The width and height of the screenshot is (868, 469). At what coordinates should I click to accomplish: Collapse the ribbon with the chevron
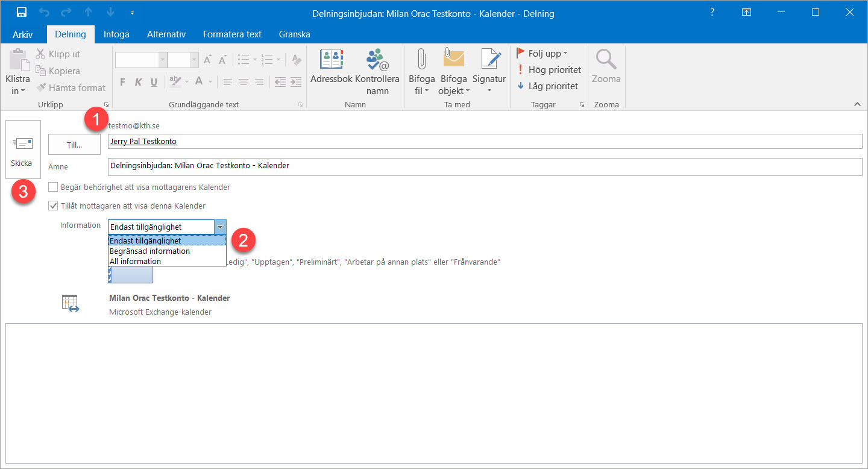point(857,104)
